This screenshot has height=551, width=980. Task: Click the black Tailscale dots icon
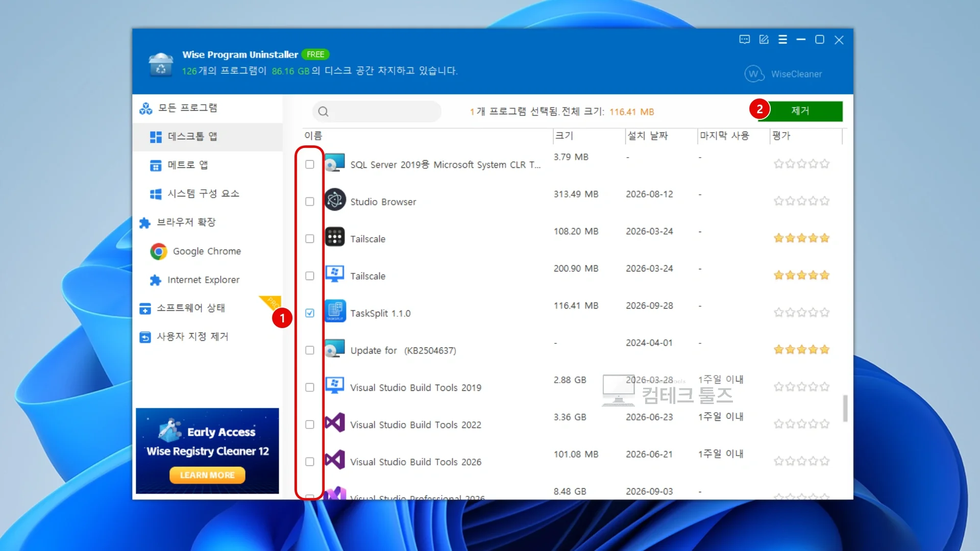(335, 237)
